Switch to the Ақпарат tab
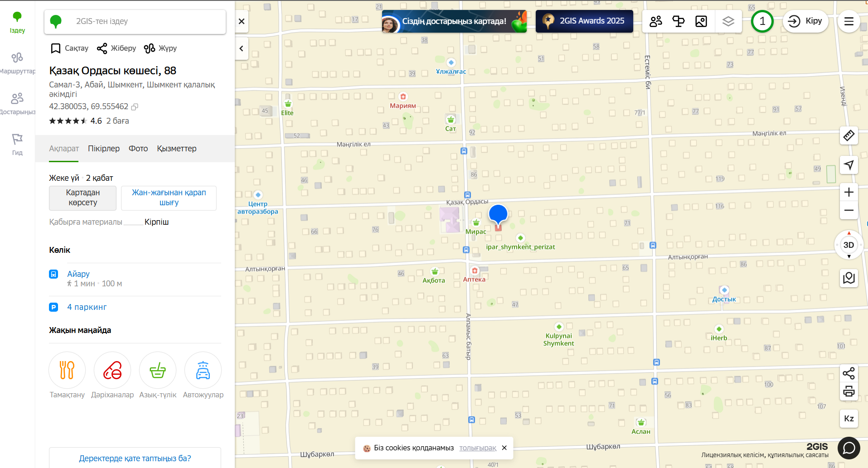The height and width of the screenshot is (468, 868). [x=64, y=149]
